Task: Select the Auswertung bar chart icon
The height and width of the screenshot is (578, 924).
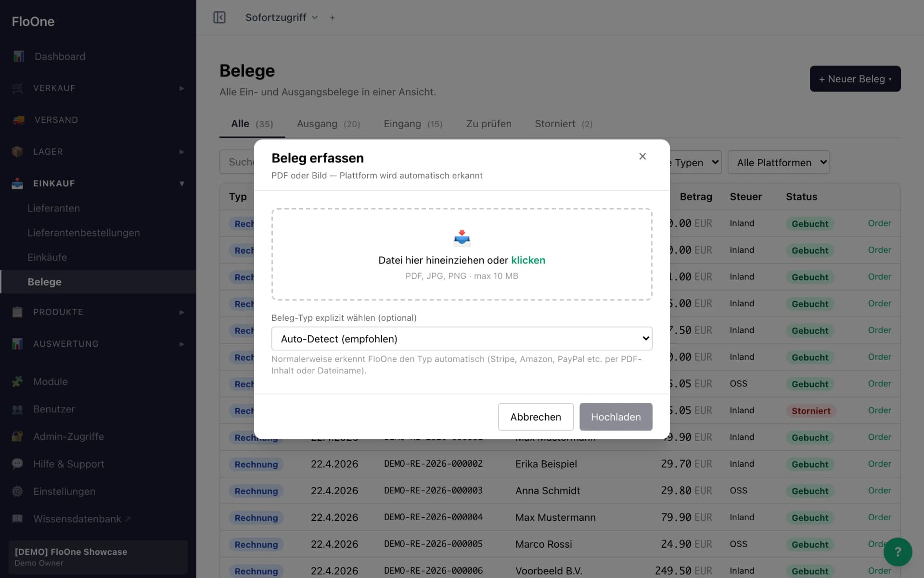Action: pos(17,344)
